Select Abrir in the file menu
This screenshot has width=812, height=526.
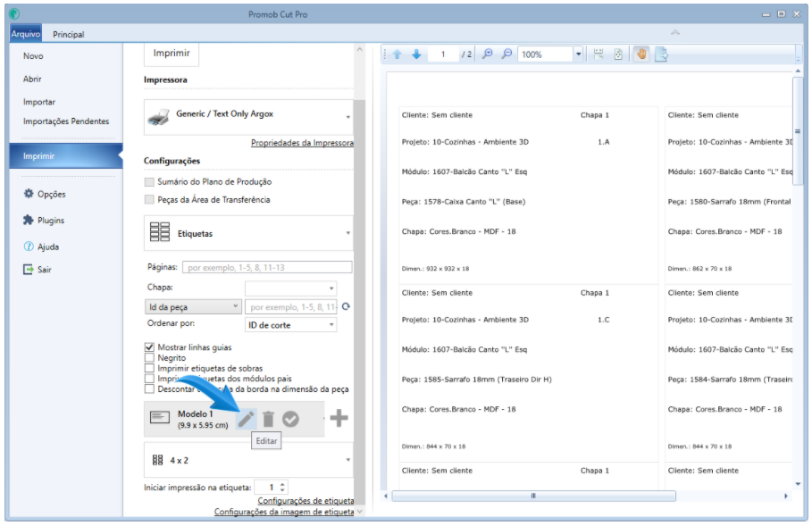coord(32,79)
